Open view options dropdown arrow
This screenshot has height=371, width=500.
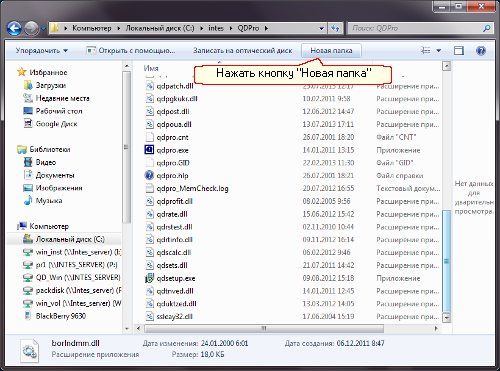pos(439,51)
